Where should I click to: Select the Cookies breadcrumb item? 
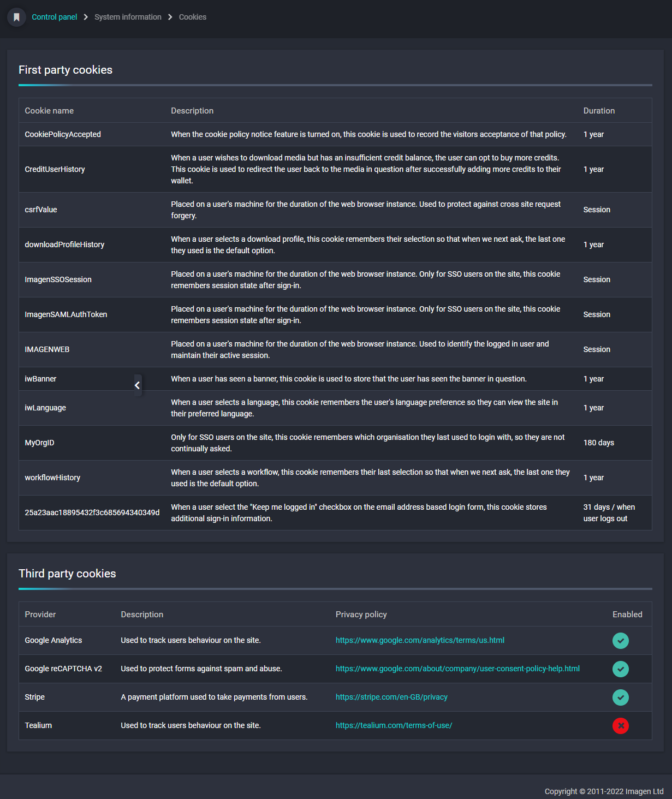click(x=193, y=17)
